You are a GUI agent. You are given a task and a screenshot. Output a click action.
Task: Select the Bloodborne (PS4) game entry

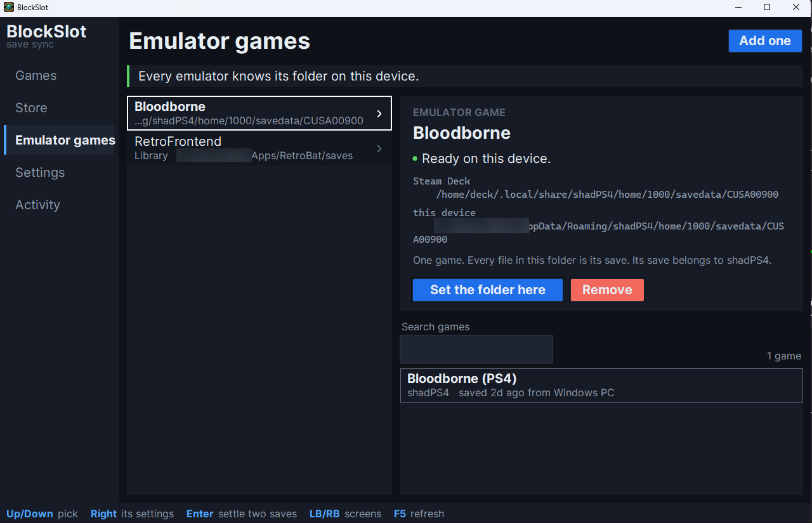click(x=601, y=385)
